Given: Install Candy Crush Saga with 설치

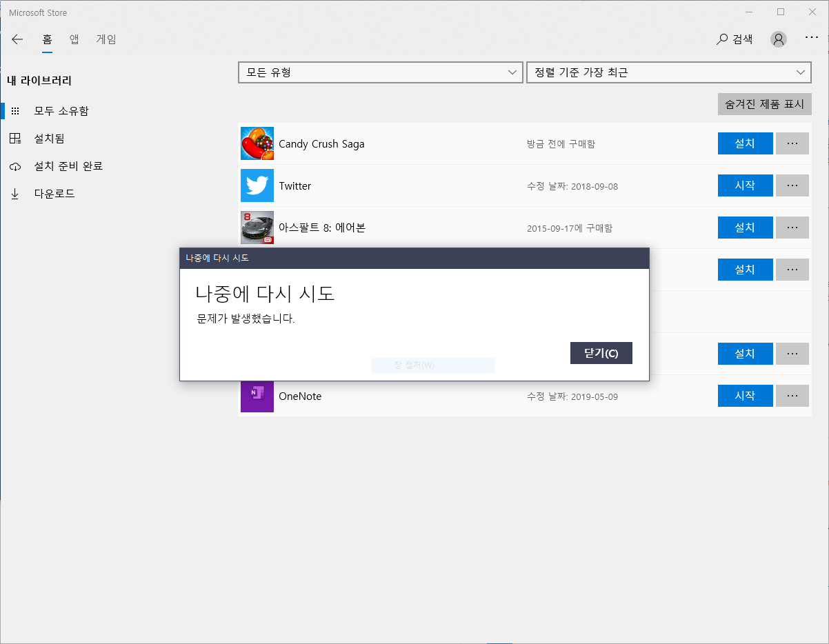Looking at the screenshot, I should (745, 143).
